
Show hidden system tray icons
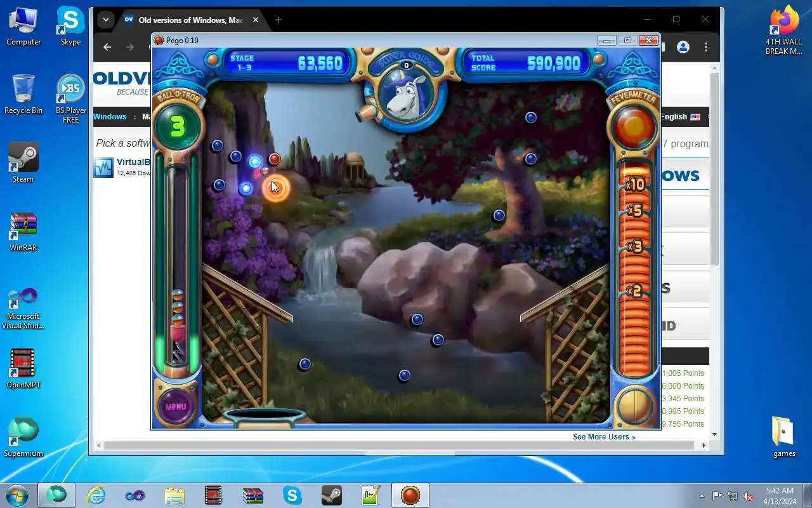[x=702, y=496]
